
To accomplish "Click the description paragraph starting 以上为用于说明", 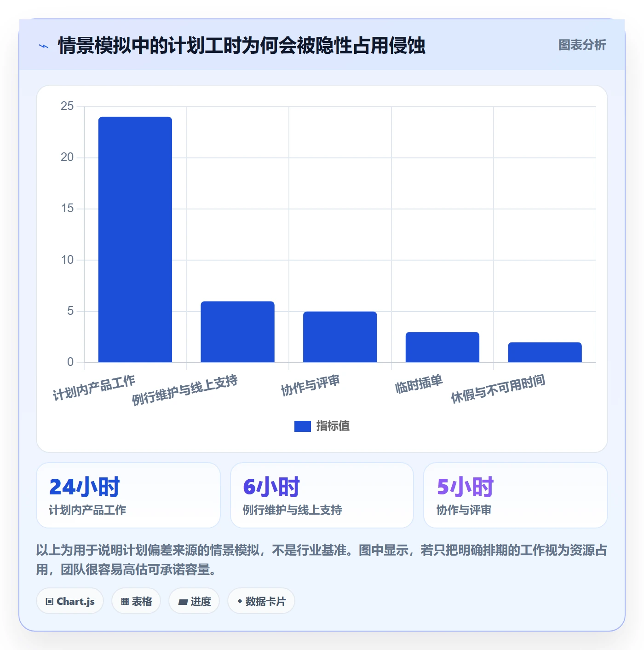I will [322, 560].
